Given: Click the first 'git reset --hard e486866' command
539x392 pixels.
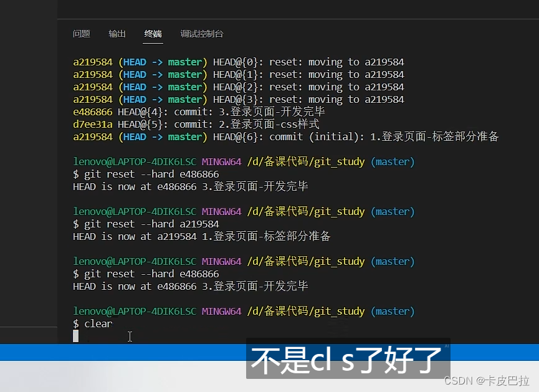Looking at the screenshot, I should [x=151, y=174].
